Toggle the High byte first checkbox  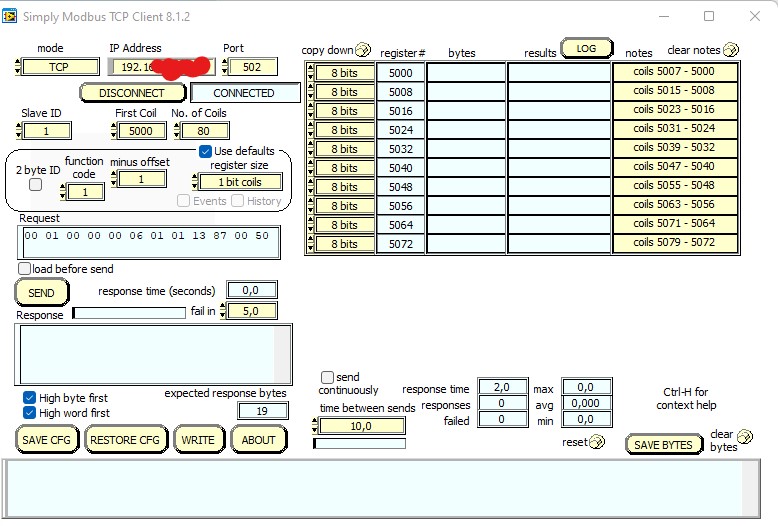pyautogui.click(x=29, y=397)
